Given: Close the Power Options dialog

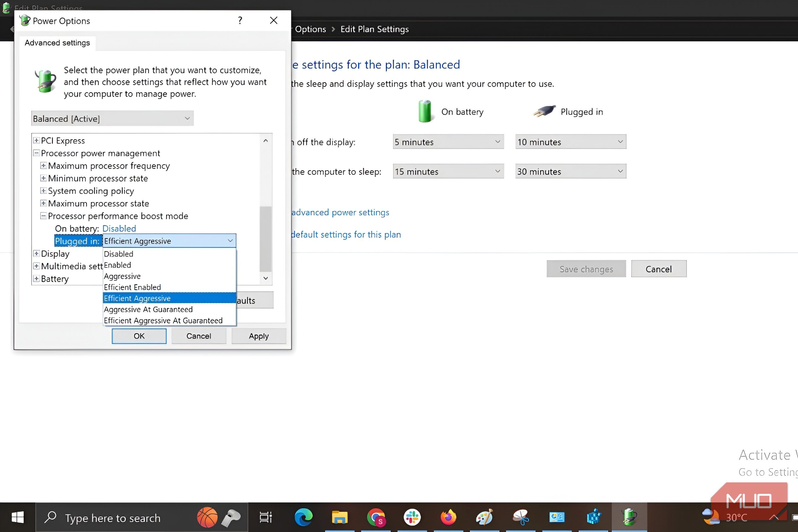Looking at the screenshot, I should coord(273,21).
